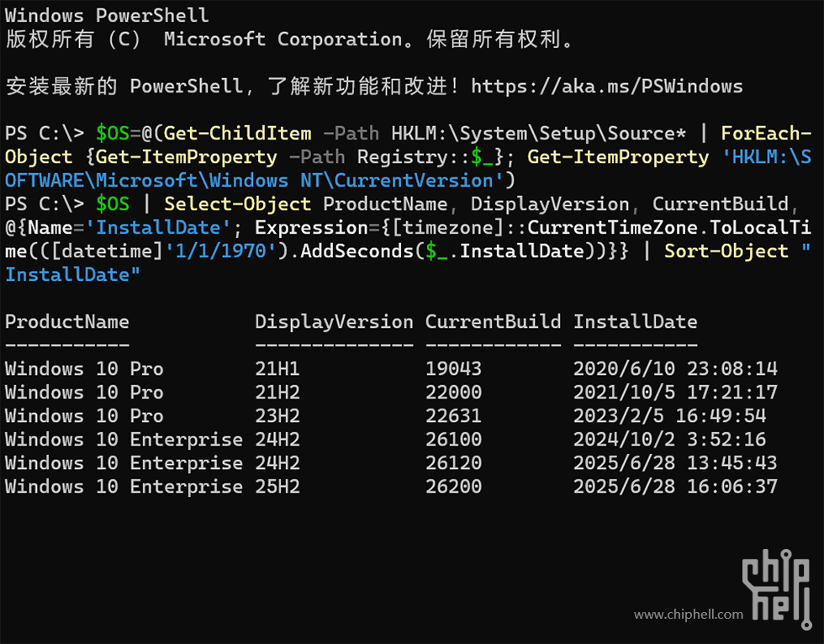The width and height of the screenshot is (824, 644).
Task: Click install date 2023/2/5 16:49:54
Action: click(669, 416)
